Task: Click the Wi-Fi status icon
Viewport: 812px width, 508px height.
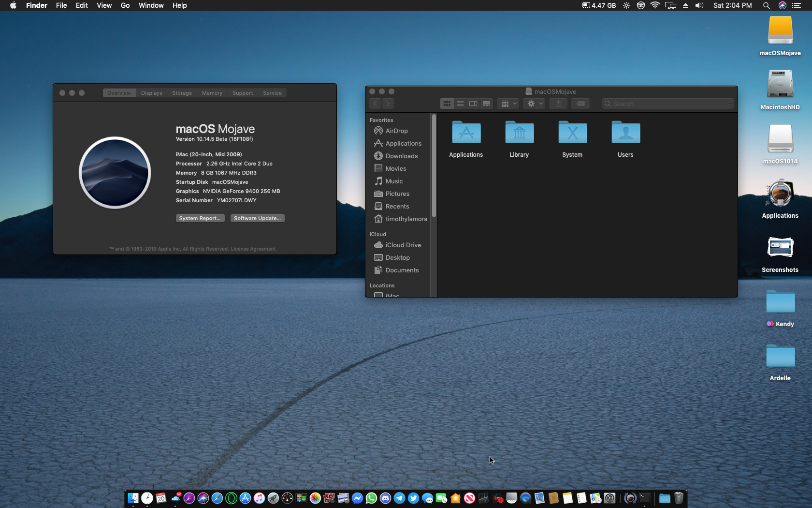Action: point(655,5)
